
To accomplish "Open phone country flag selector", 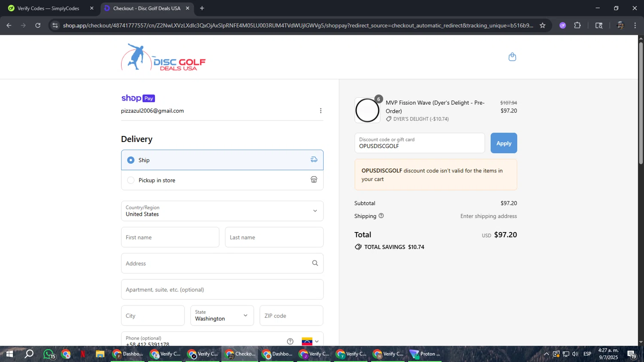I will 310,341.
